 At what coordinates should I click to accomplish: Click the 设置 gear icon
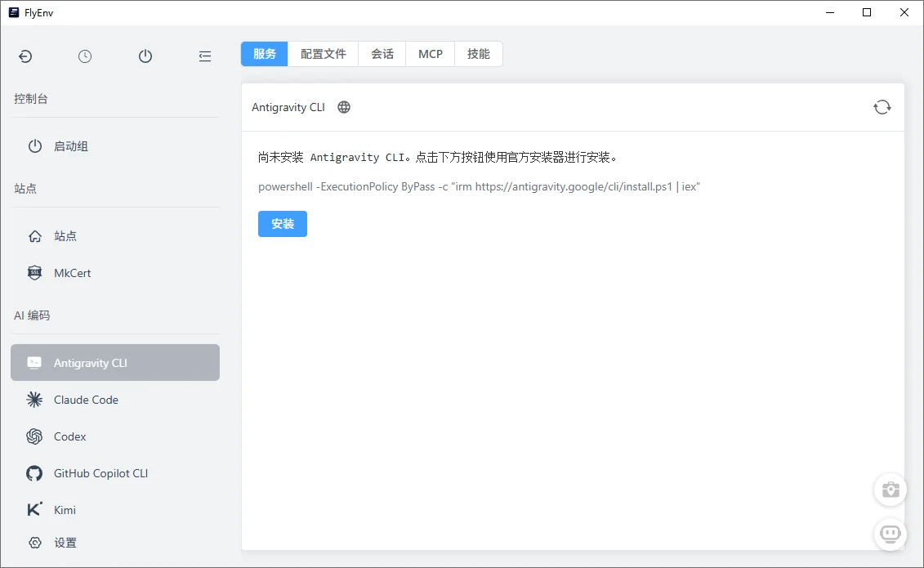click(35, 543)
